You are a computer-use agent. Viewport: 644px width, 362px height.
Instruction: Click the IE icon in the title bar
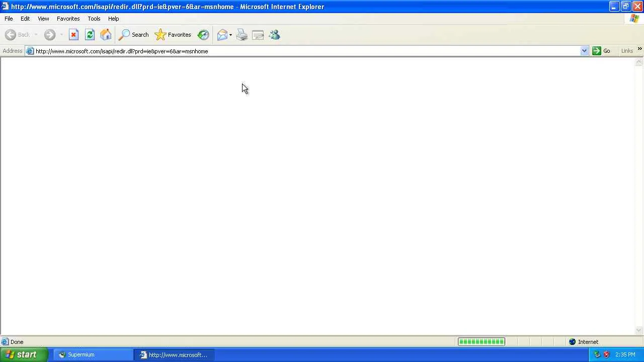coord(5,7)
